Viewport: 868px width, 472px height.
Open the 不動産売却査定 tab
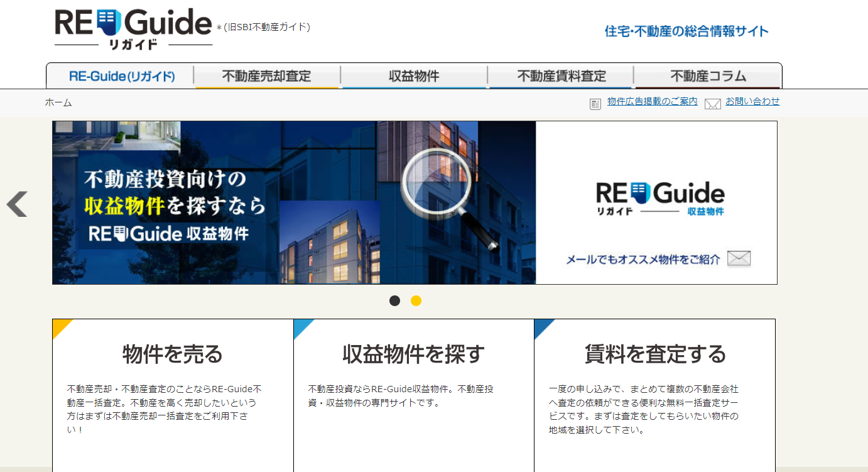pyautogui.click(x=267, y=76)
